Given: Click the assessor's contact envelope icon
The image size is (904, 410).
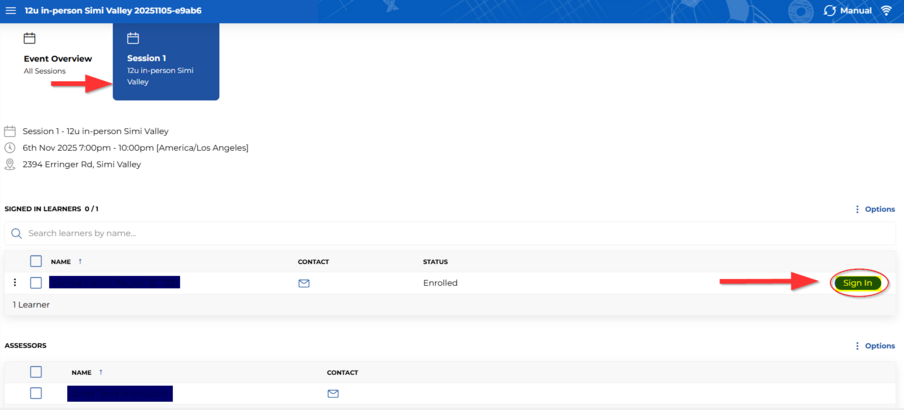Looking at the screenshot, I should coord(333,393).
